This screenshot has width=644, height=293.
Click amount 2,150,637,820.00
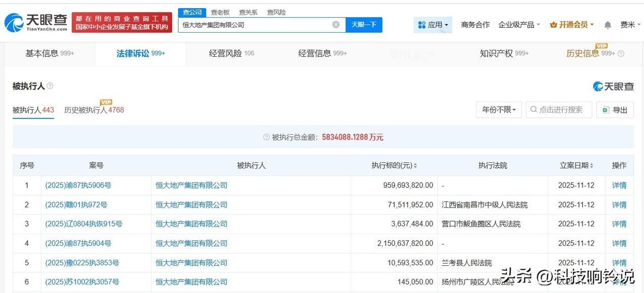pos(405,243)
